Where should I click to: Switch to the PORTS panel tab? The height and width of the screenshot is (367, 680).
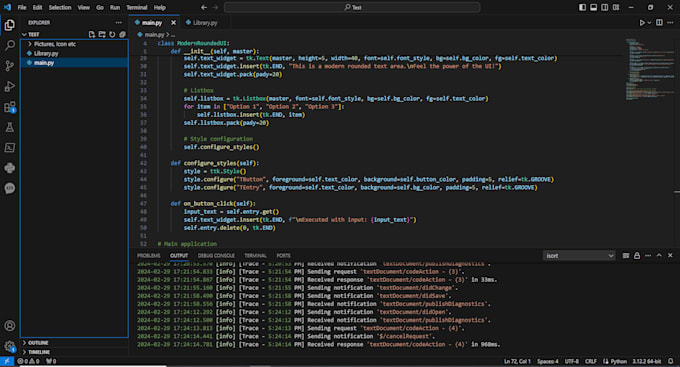pyautogui.click(x=283, y=256)
